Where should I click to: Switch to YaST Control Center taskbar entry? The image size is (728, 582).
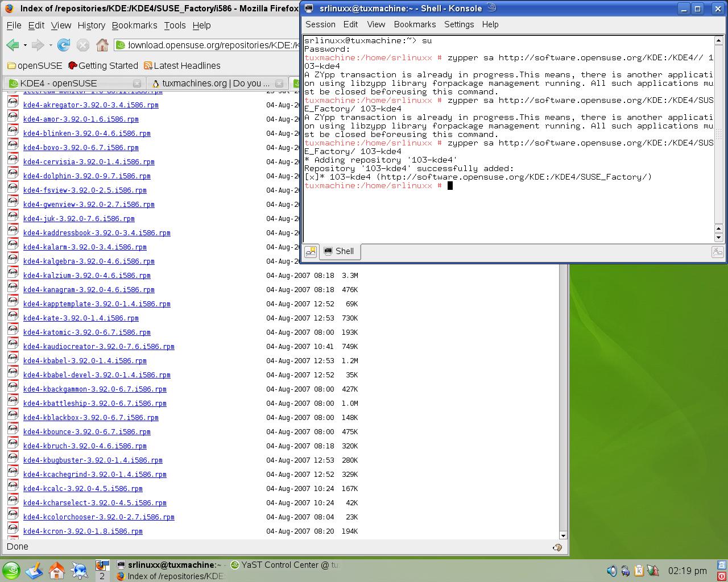pos(284,565)
